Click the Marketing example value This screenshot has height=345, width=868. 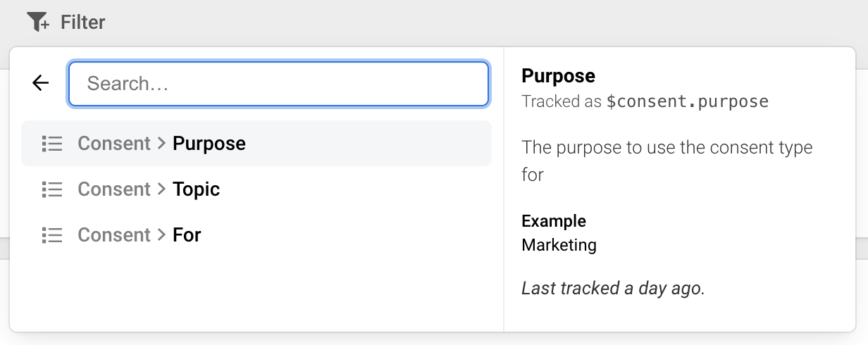pos(559,245)
